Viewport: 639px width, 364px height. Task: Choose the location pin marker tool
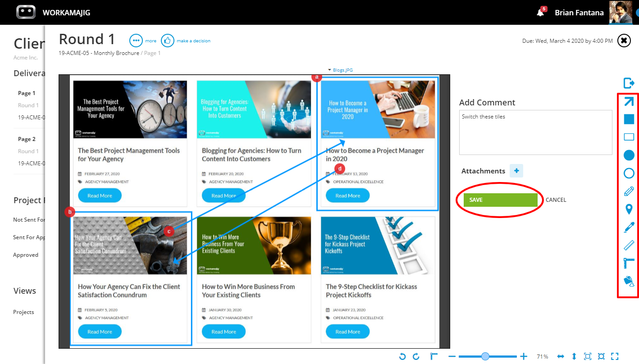coord(629,209)
